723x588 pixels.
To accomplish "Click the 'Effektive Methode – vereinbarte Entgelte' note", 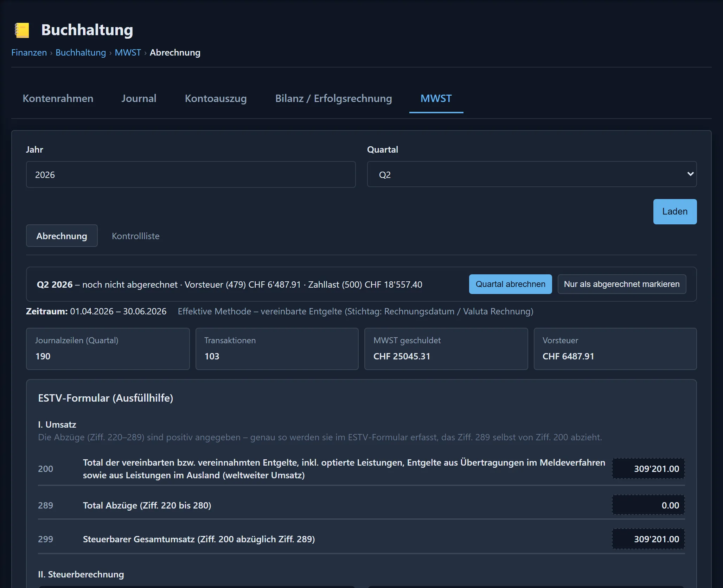I will click(356, 311).
